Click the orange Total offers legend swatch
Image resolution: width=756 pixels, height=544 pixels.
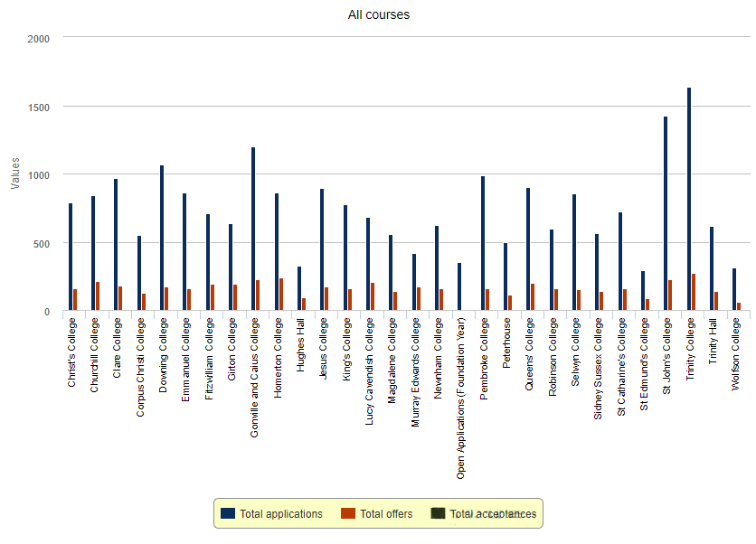tap(348, 514)
